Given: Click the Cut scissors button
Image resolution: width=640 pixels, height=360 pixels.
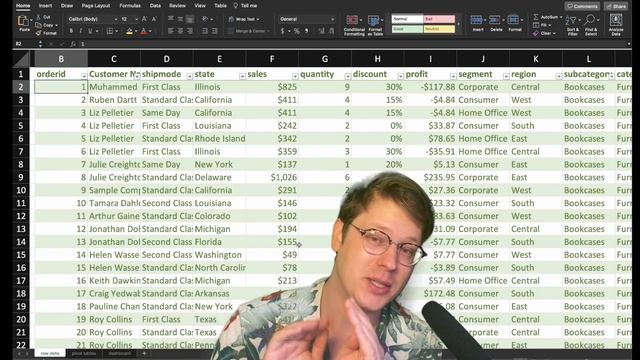Looking at the screenshot, I should coord(44,17).
